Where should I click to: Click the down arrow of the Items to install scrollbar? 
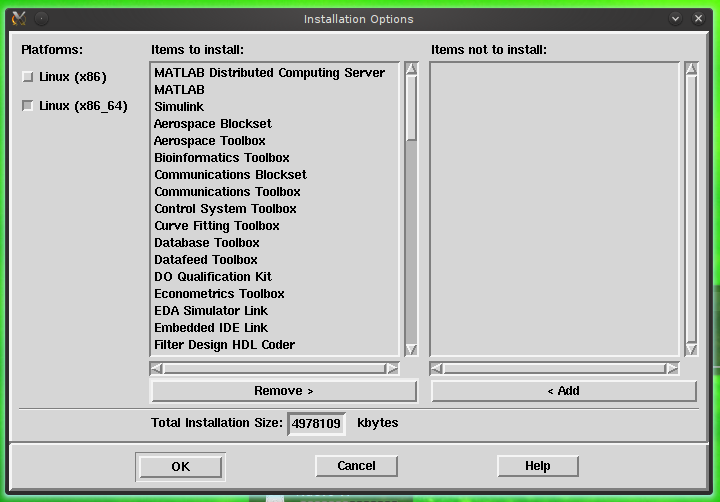pyautogui.click(x=411, y=350)
